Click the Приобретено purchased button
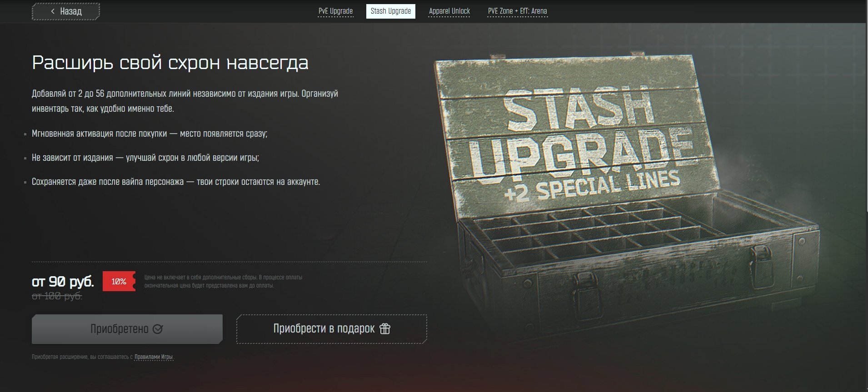 (x=127, y=329)
